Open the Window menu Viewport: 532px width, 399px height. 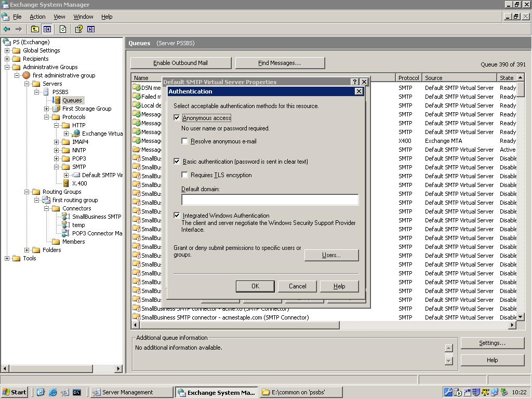click(x=83, y=17)
